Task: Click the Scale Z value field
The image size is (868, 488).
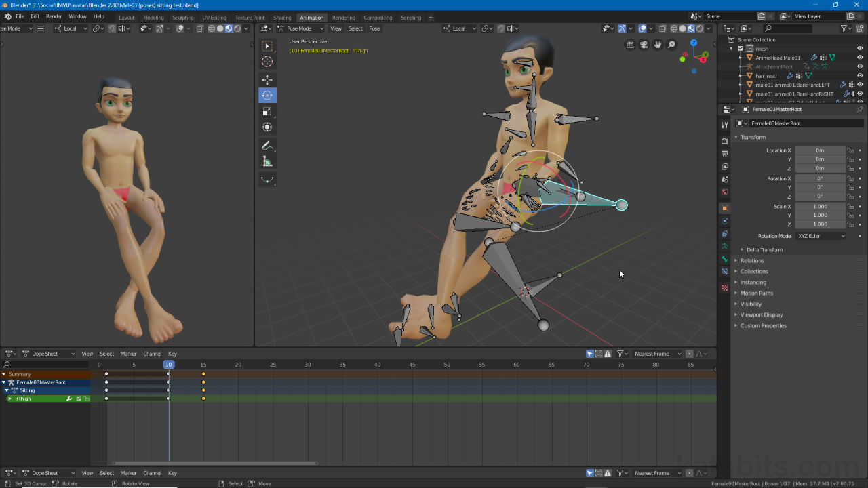Action: point(821,224)
